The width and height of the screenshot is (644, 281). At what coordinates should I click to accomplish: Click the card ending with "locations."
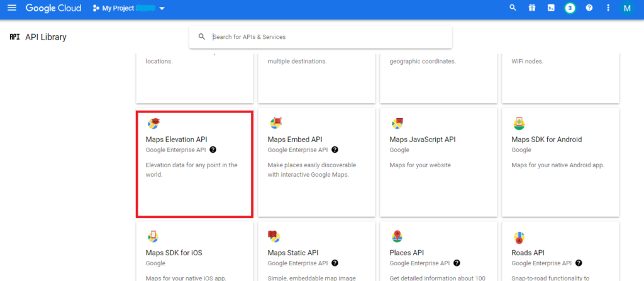tap(195, 78)
